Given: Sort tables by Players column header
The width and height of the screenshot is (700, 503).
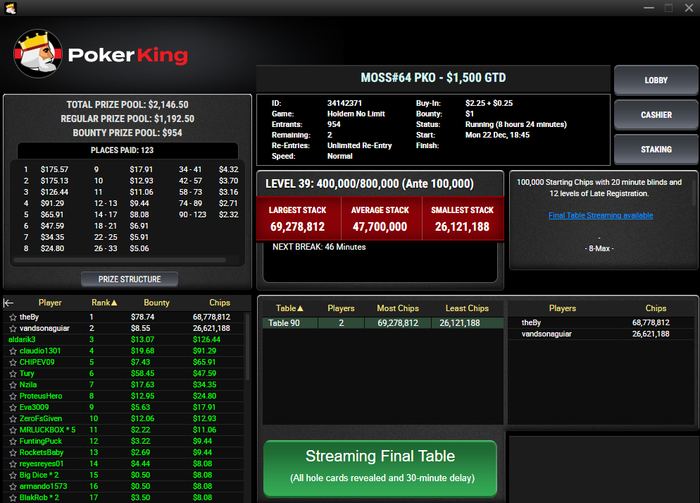Looking at the screenshot, I should point(341,308).
